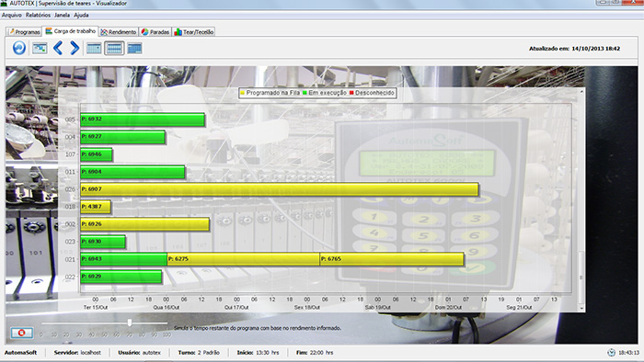Open the Janela menu
644x362 pixels.
coord(62,16)
